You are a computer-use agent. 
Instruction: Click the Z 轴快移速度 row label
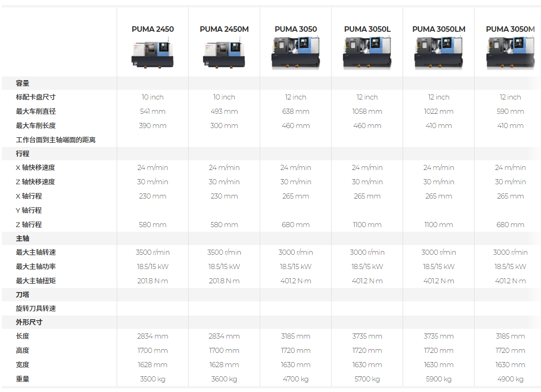35,181
